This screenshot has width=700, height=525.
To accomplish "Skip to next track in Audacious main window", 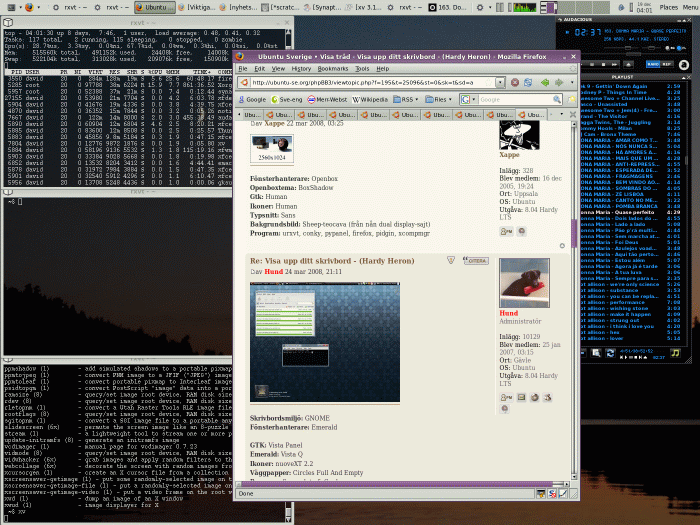I will click(x=614, y=64).
